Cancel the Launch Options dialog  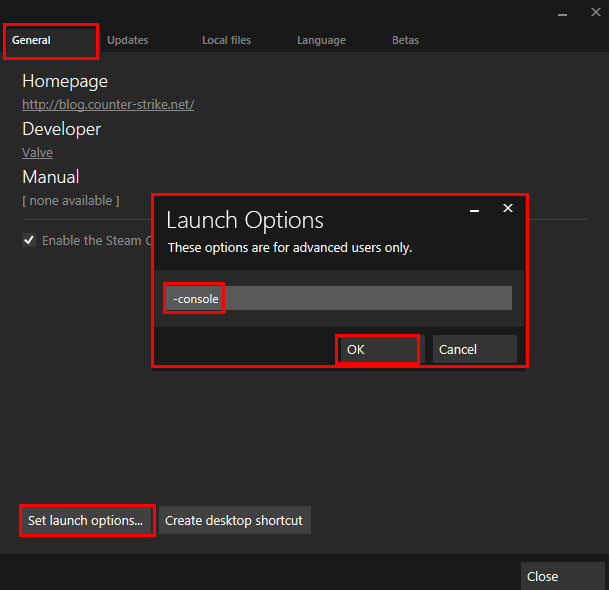click(x=475, y=349)
